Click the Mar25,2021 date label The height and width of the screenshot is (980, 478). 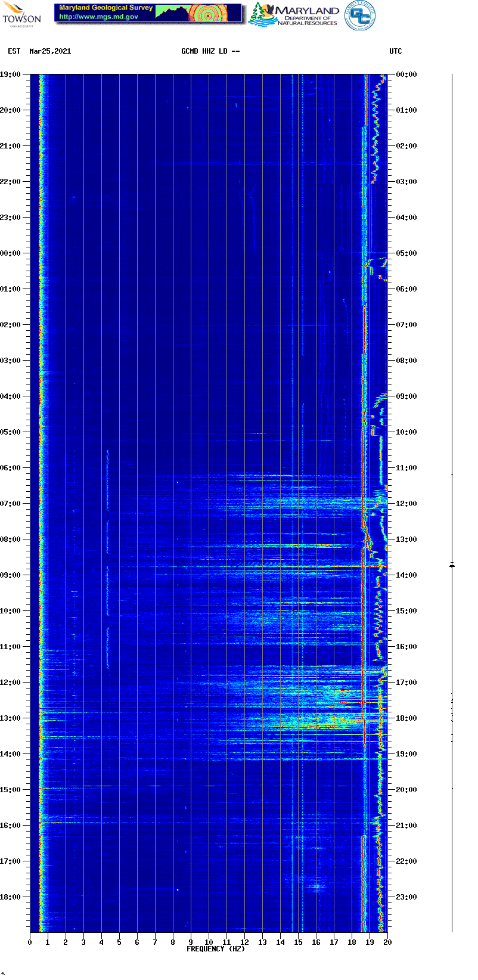[50, 51]
